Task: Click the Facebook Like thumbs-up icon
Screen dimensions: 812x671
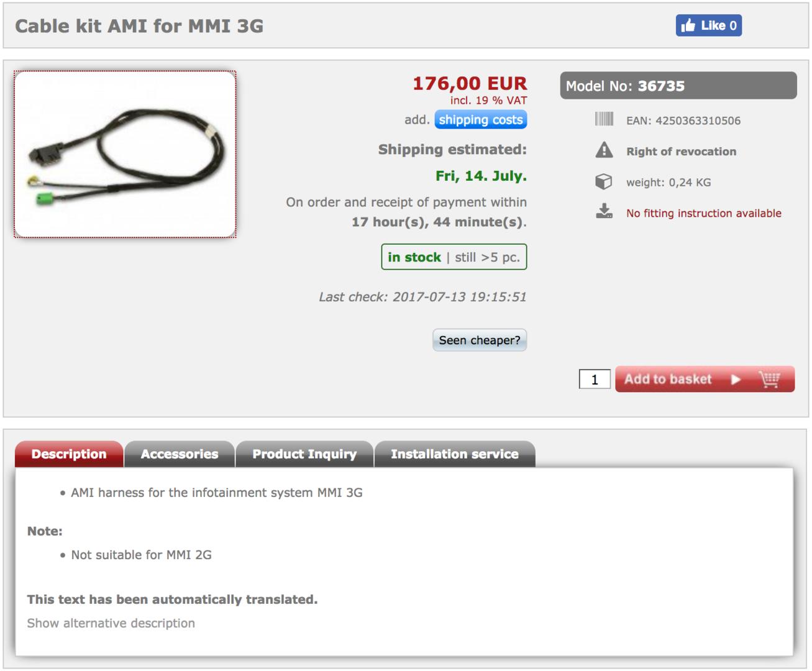Action: point(688,25)
